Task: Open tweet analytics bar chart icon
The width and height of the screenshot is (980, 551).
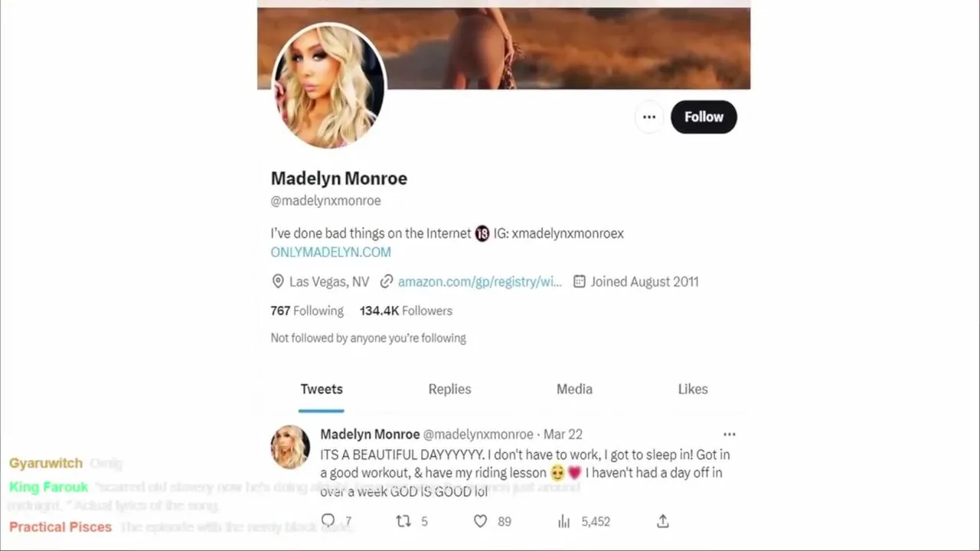Action: pos(564,521)
